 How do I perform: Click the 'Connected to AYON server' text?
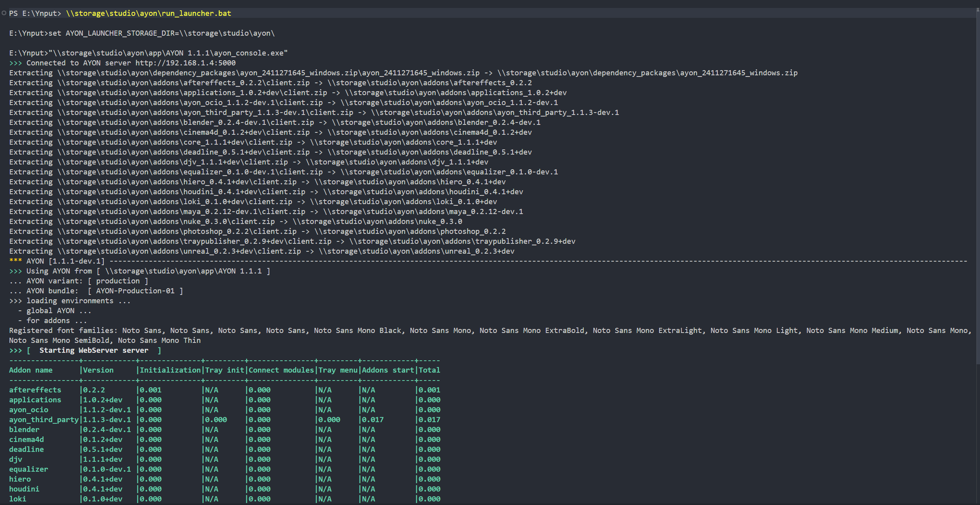click(x=79, y=63)
